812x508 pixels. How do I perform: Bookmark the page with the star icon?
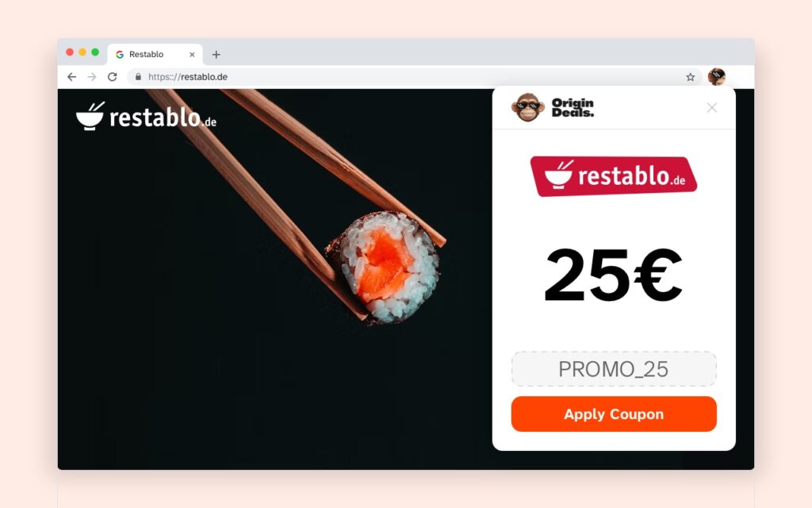point(691,77)
